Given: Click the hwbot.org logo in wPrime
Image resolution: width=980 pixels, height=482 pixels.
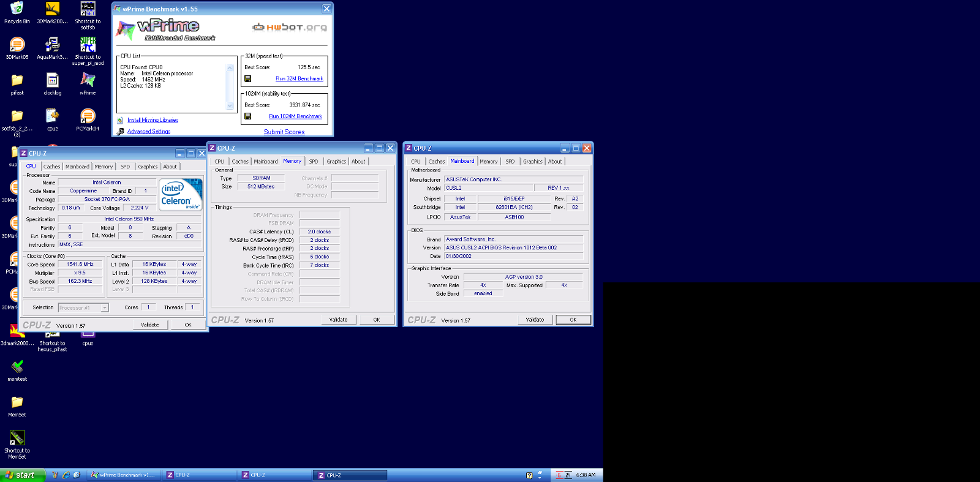Looking at the screenshot, I should (290, 27).
